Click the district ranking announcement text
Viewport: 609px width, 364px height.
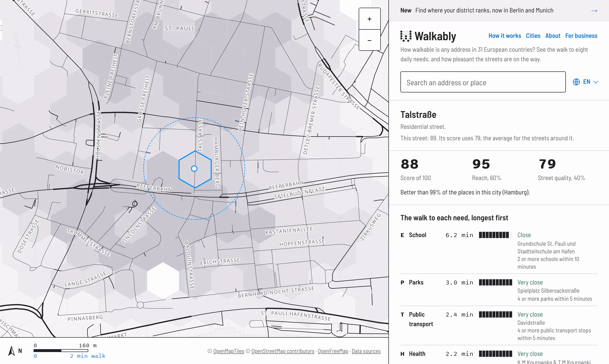coord(484,11)
